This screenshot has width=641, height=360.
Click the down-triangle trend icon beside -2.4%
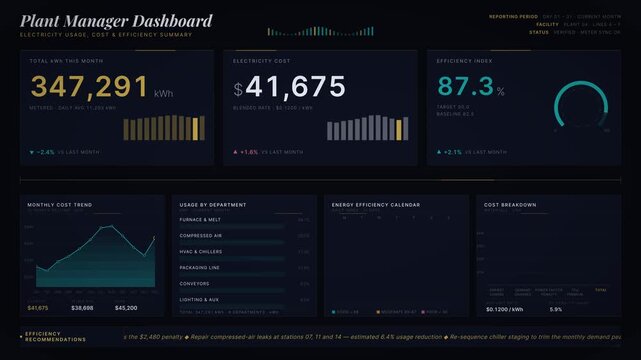32,152
